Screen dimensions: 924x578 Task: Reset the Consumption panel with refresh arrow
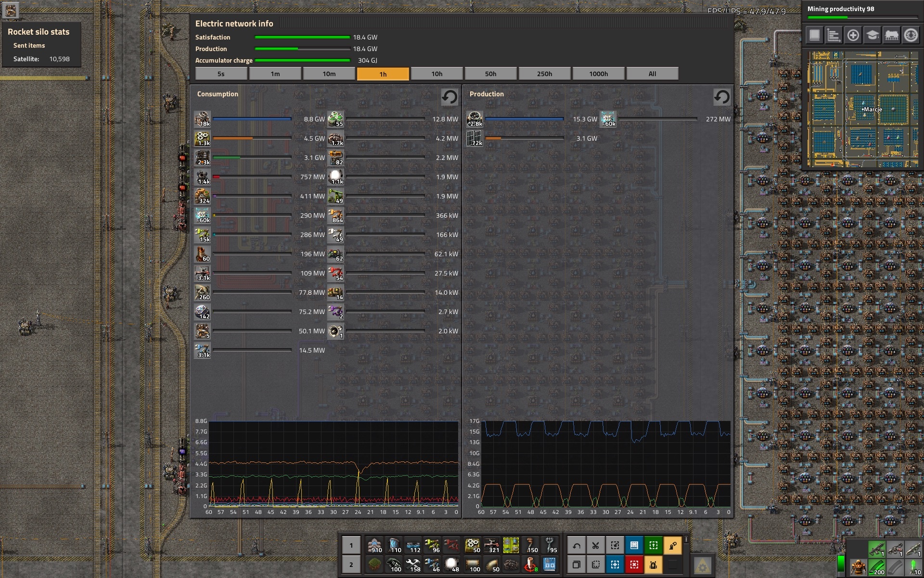click(x=449, y=97)
